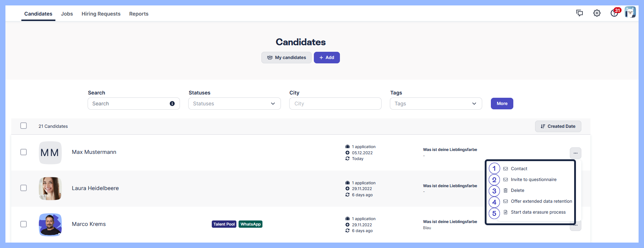Switch to the Jobs tab
This screenshot has width=644, height=248.
[x=67, y=14]
